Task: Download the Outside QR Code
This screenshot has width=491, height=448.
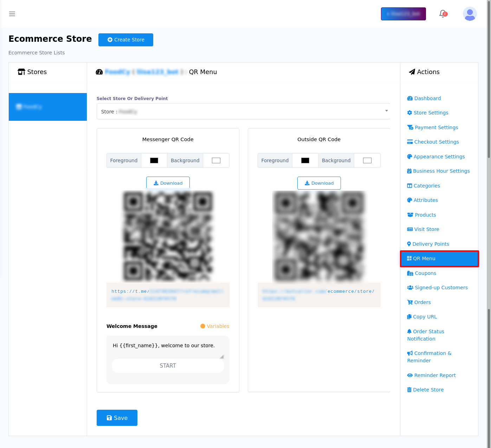Action: (319, 183)
